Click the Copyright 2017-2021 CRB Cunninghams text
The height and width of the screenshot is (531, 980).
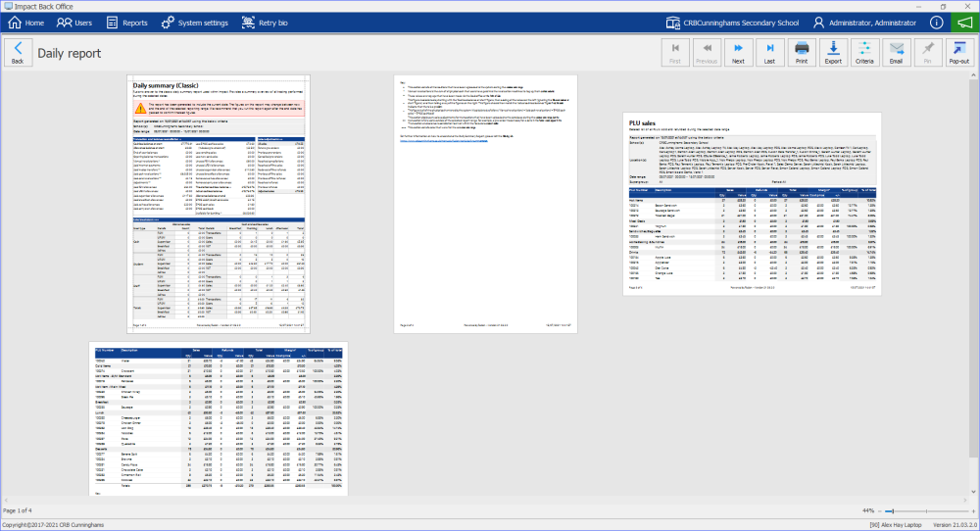[53, 525]
